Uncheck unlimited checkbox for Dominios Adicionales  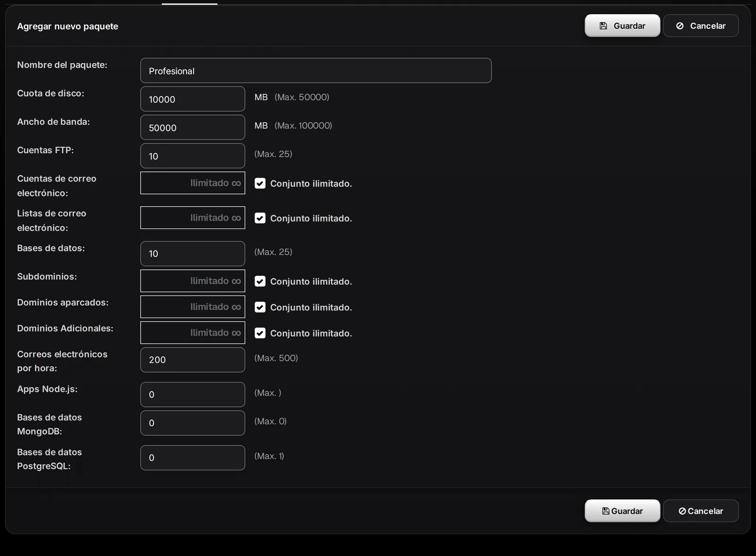click(x=260, y=333)
